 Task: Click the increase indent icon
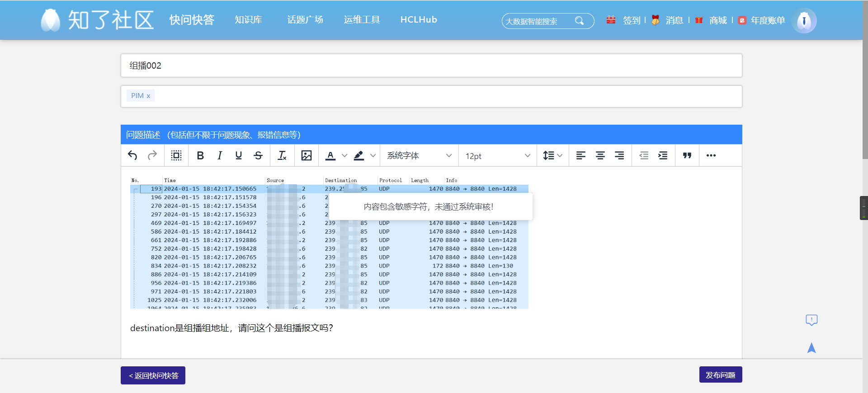(663, 155)
